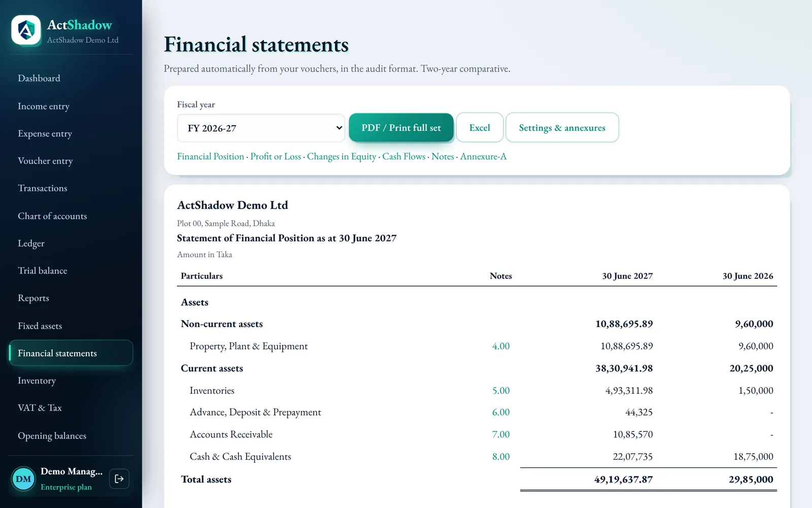
Task: Click the logout icon beside Demo Manager
Action: pyautogui.click(x=119, y=479)
